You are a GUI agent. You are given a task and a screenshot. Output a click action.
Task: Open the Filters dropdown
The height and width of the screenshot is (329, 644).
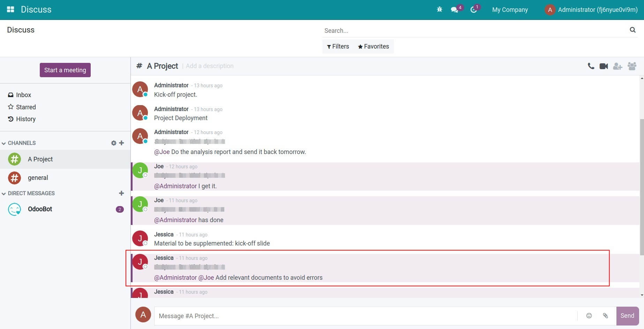pyautogui.click(x=338, y=46)
